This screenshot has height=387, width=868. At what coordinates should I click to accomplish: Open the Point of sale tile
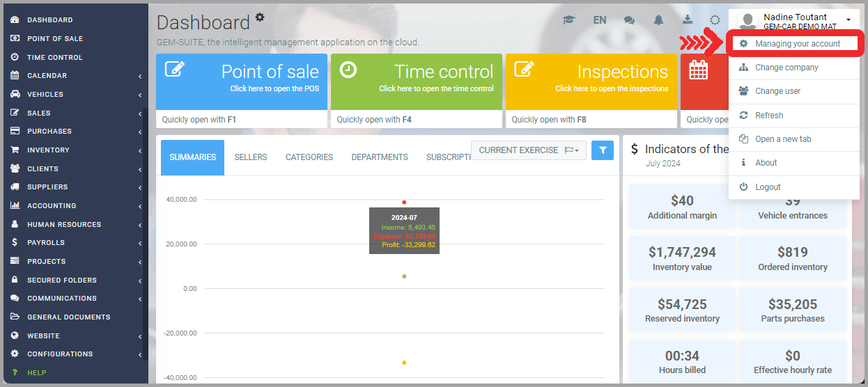click(241, 81)
